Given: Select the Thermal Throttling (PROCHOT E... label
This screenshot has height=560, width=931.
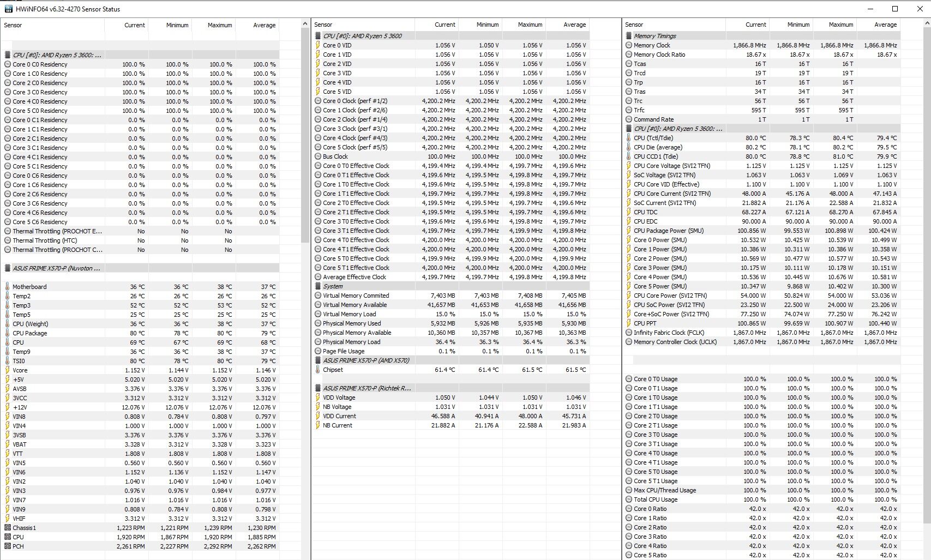Looking at the screenshot, I should [57, 231].
